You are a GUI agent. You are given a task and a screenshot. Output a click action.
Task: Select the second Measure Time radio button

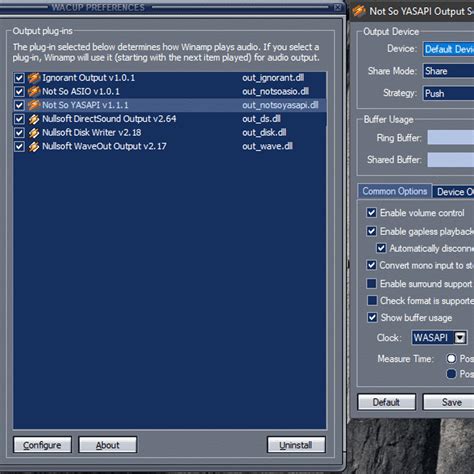(x=451, y=374)
